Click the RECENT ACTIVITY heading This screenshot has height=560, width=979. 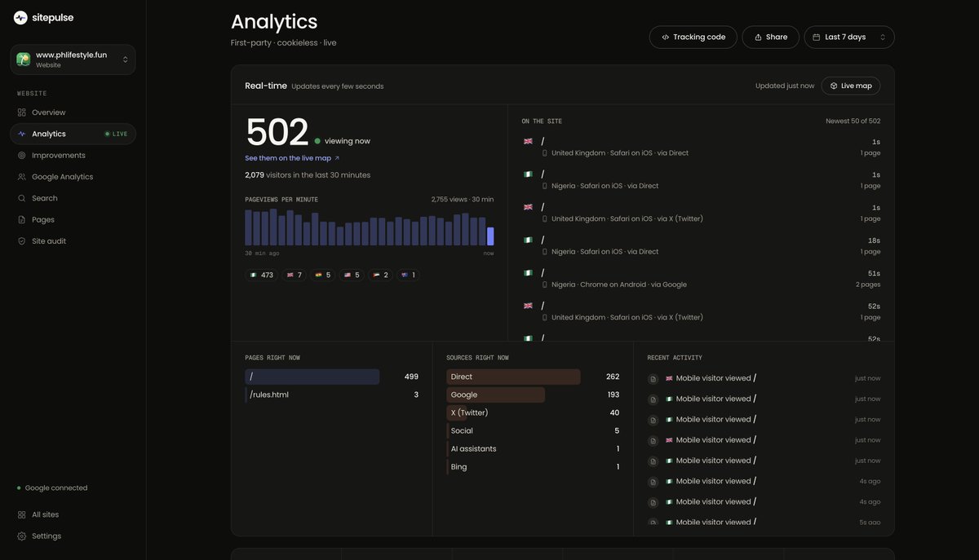(x=675, y=358)
